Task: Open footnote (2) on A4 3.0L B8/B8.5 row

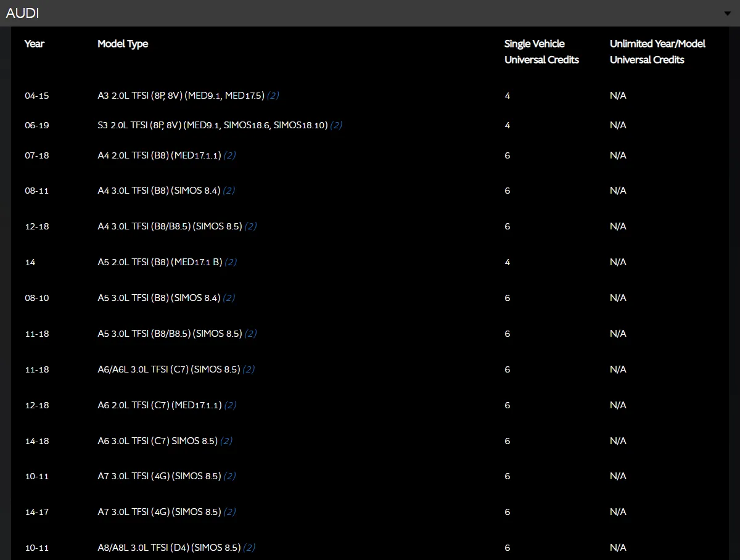Action: pos(250,226)
